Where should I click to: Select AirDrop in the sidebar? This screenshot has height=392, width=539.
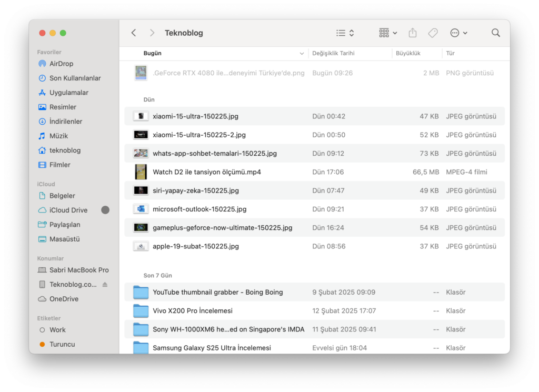61,64
